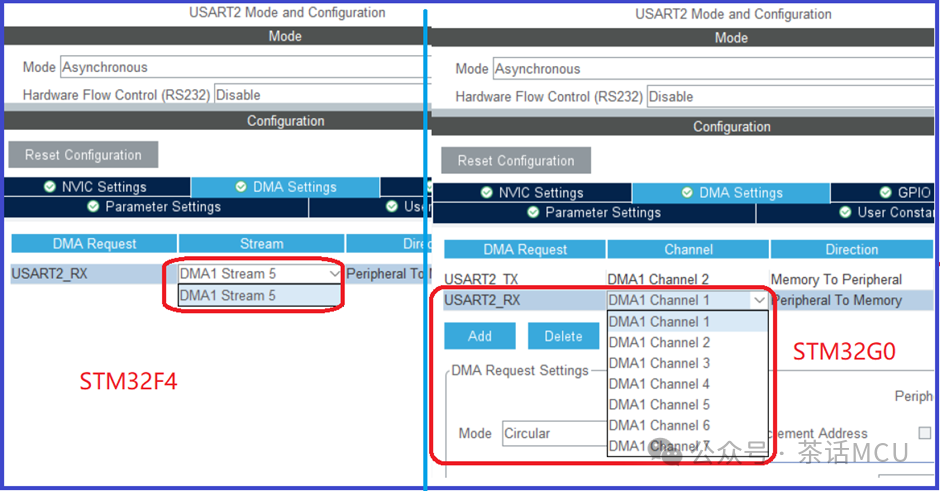
Task: Click Reset Configuration in the STM32G0 panel
Action: 516,161
